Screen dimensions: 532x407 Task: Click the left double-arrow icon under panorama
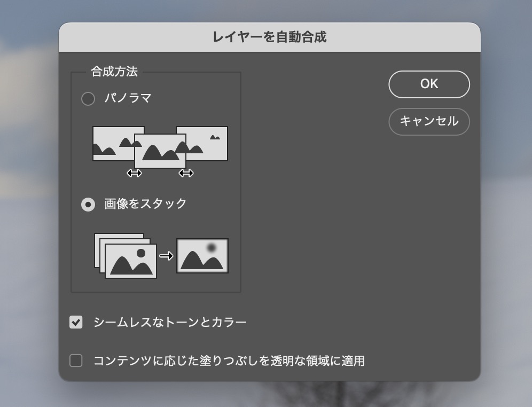click(x=134, y=173)
